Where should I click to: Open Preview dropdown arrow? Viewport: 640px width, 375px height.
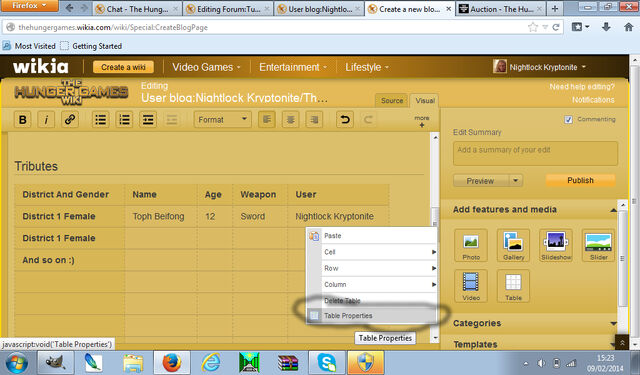click(x=516, y=180)
